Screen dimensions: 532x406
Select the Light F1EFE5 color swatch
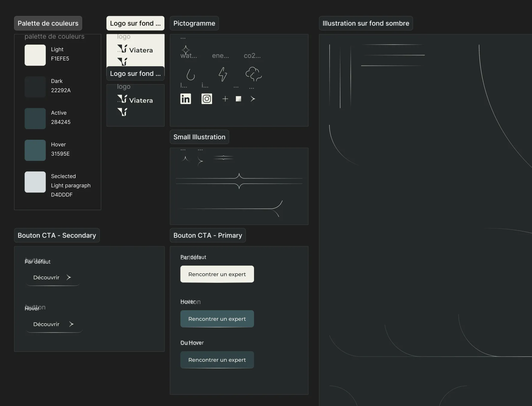(35, 55)
